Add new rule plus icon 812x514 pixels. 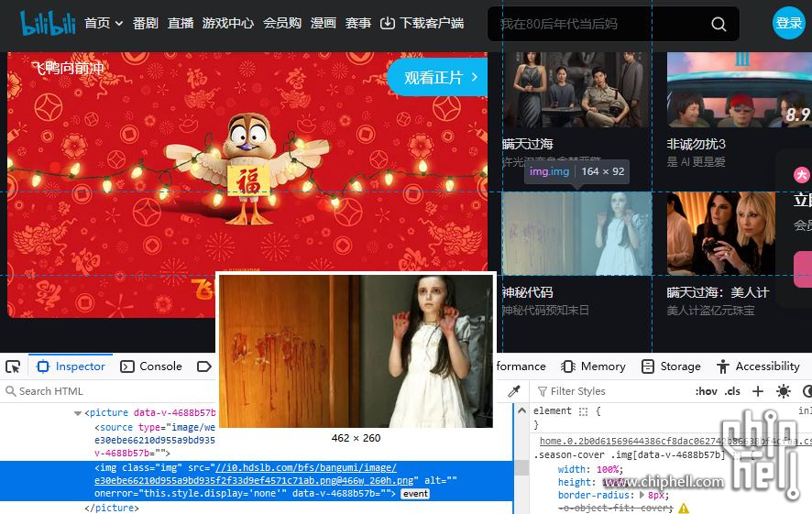pyautogui.click(x=758, y=391)
